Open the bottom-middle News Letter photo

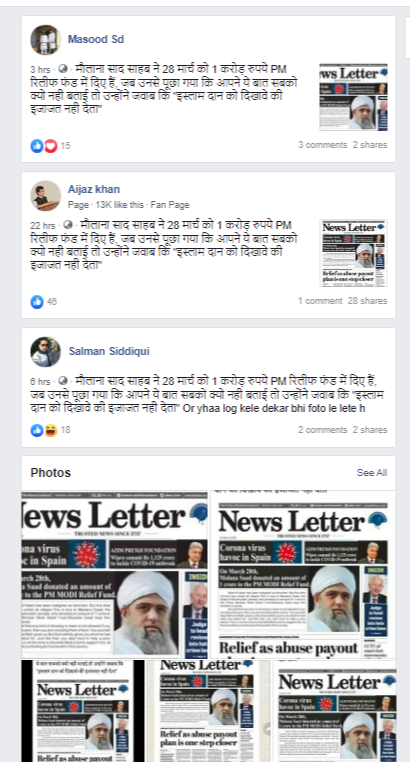coord(208,710)
